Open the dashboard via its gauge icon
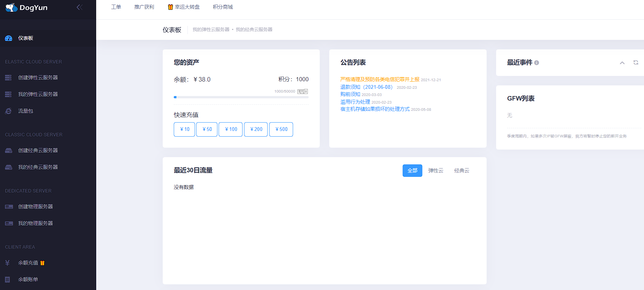 pos(8,38)
